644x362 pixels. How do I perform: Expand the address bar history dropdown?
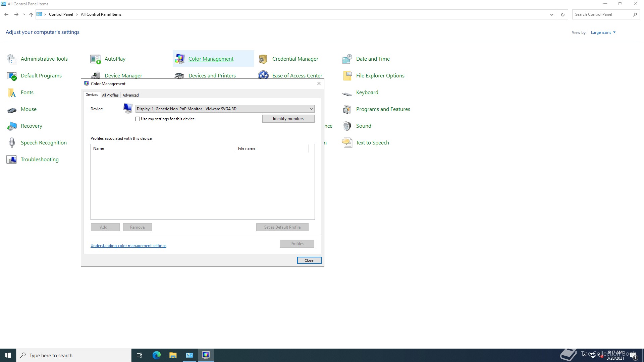[x=552, y=14]
